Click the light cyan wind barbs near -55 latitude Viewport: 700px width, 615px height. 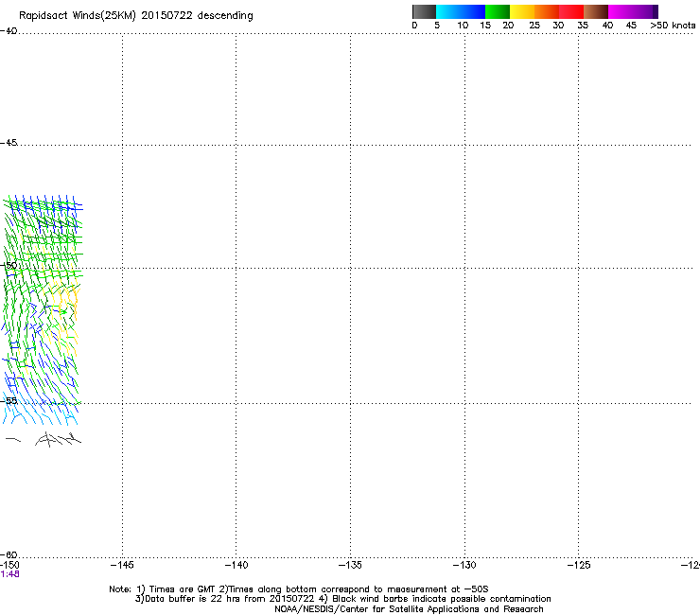point(40,411)
